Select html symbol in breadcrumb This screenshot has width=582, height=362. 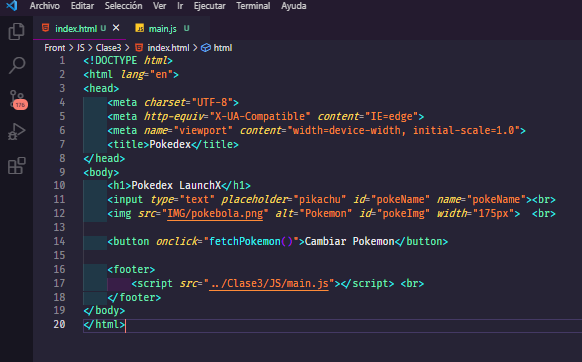point(223,48)
